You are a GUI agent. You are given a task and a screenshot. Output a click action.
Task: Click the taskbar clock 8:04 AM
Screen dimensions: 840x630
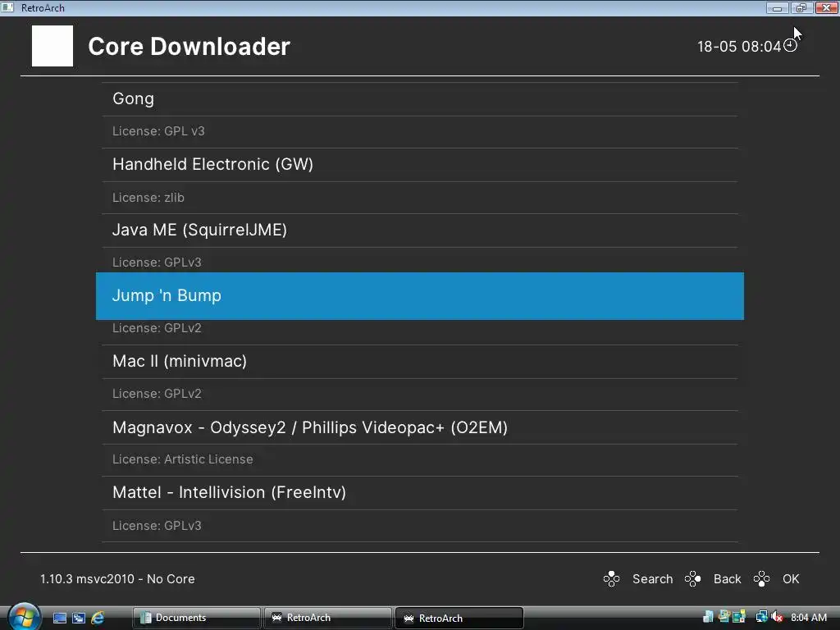point(809,618)
